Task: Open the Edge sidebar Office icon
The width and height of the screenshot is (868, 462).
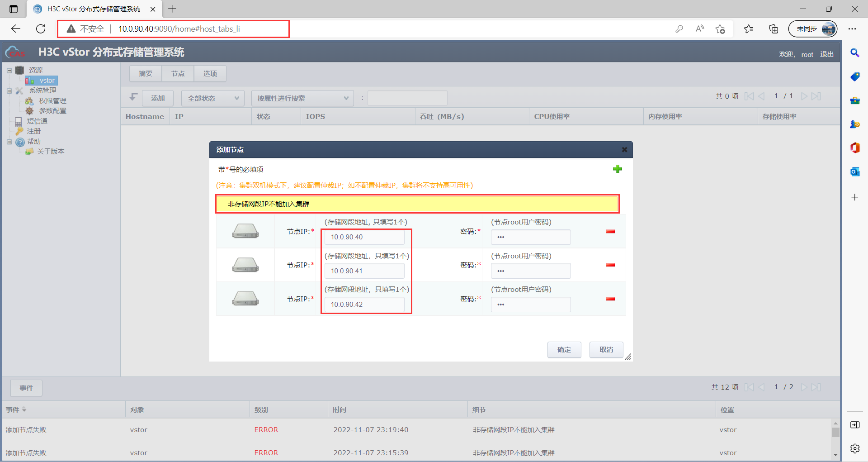Action: [x=855, y=148]
